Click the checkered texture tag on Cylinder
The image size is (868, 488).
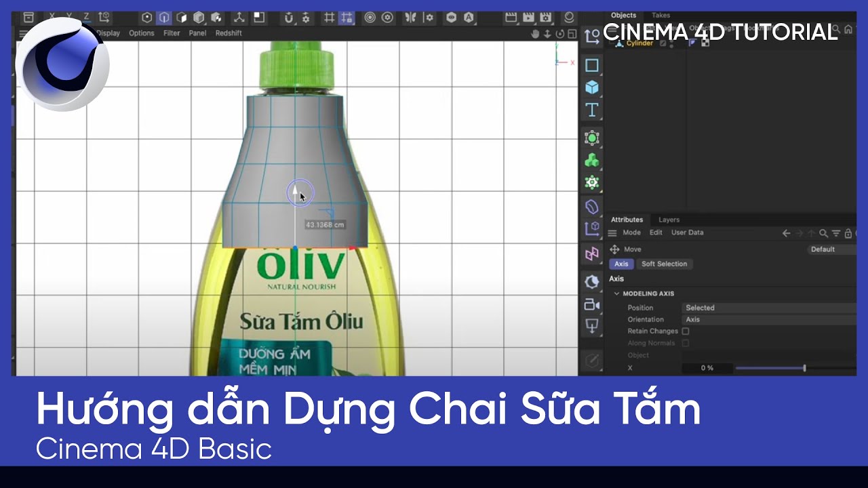coord(705,43)
